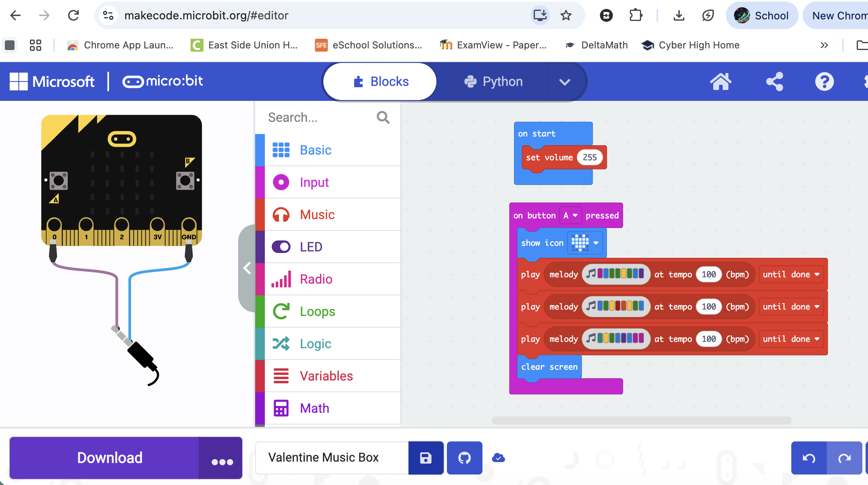Click the GND pin on the simulator
868x485 pixels.
pyautogui.click(x=189, y=231)
